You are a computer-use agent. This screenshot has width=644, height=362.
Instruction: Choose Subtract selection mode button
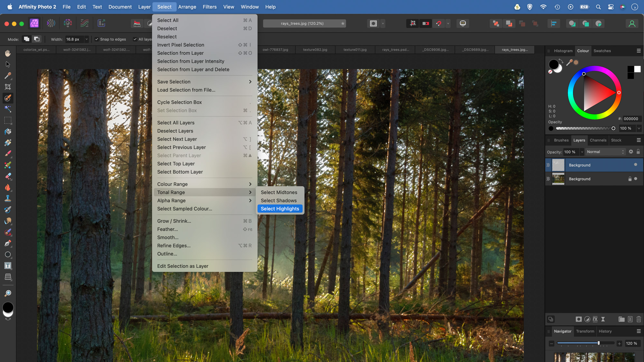37,39
